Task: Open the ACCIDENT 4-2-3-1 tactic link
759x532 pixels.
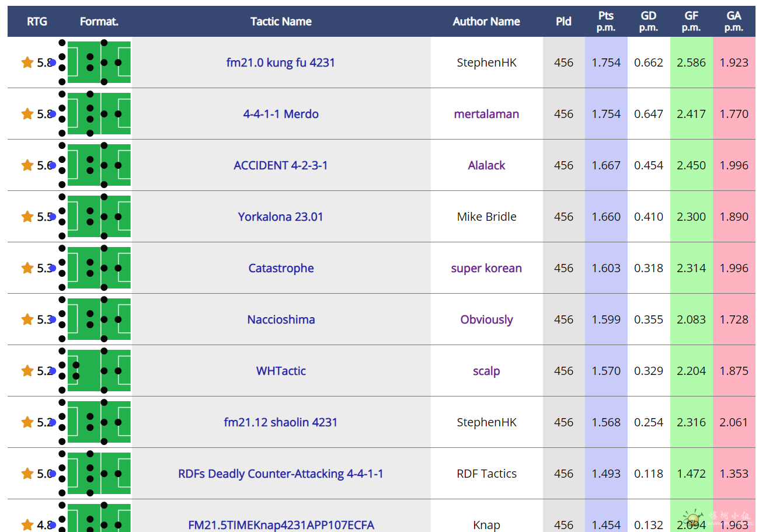Action: (x=281, y=165)
